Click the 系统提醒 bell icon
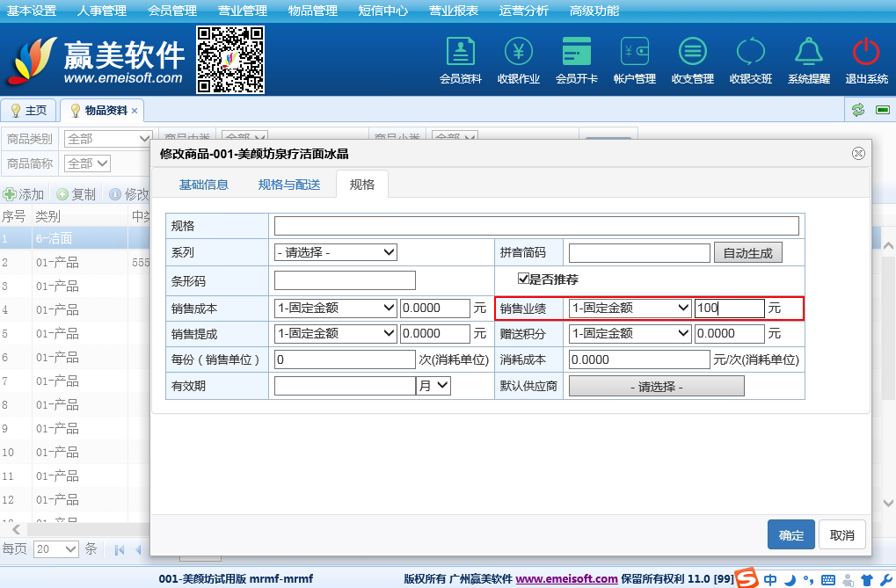The width and height of the screenshot is (896, 588). click(808, 53)
